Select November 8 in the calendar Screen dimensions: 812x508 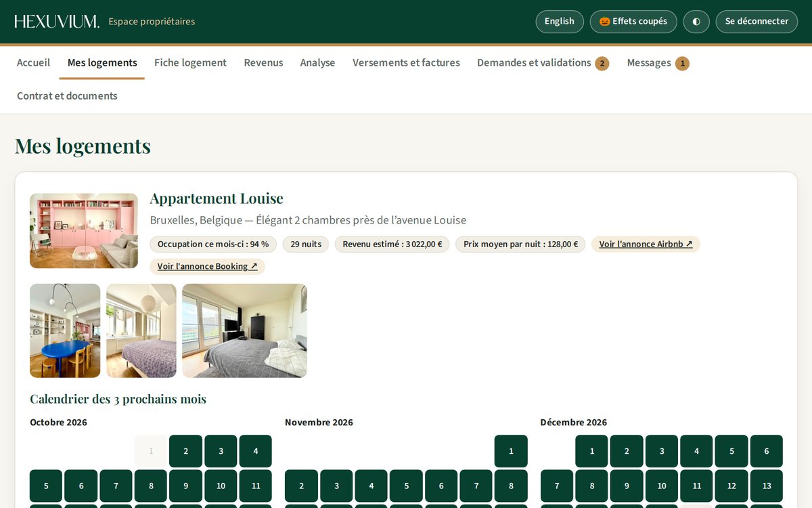click(x=511, y=486)
